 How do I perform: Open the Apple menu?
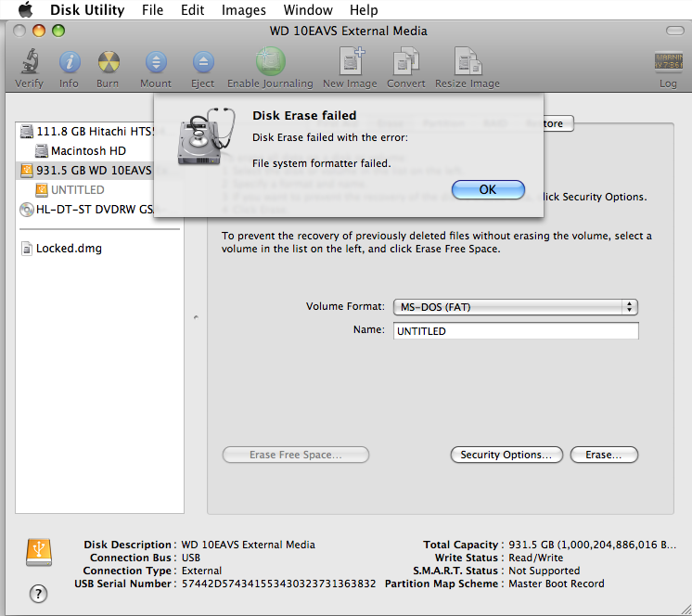point(26,9)
